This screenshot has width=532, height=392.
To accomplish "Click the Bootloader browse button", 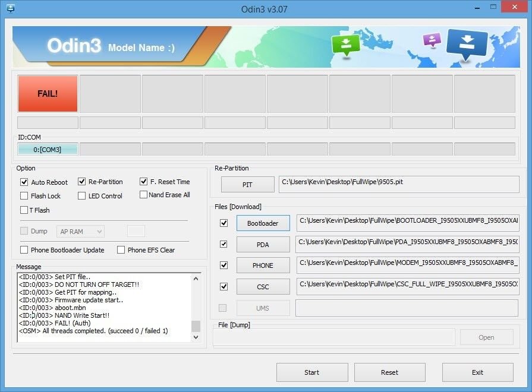I will click(263, 223).
